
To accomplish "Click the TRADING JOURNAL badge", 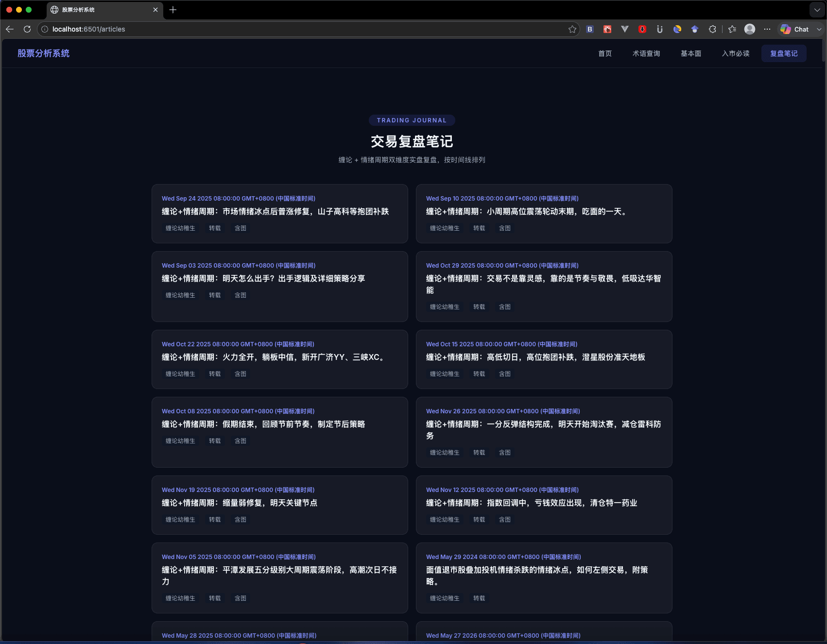I will (x=412, y=120).
